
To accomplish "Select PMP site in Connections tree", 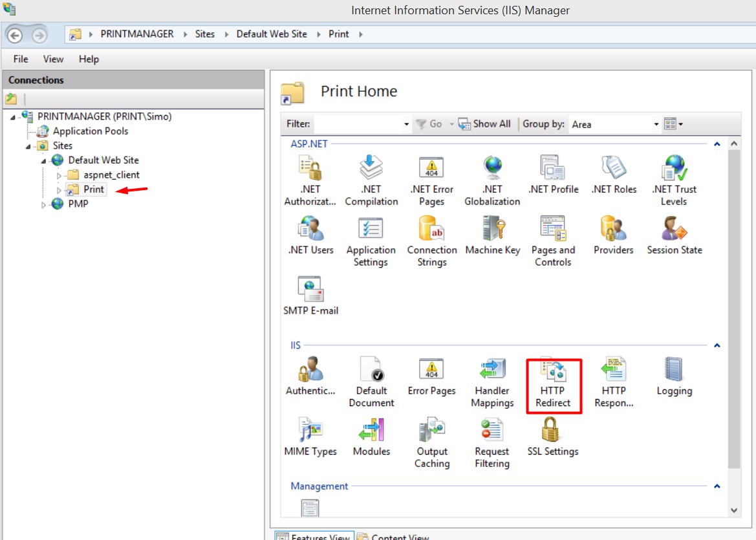I will point(78,204).
